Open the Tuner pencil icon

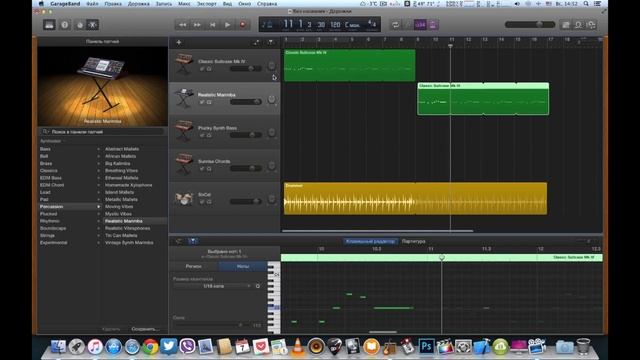[x=408, y=25]
